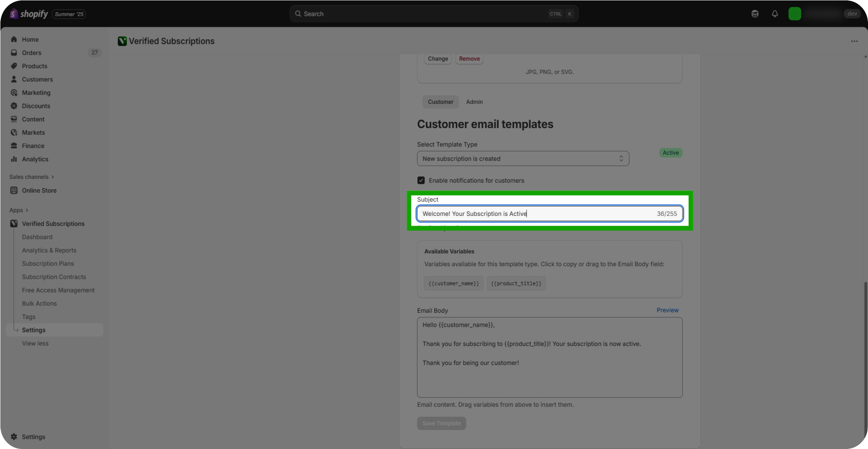Image resolution: width=868 pixels, height=449 pixels.
Task: Click the Shopify logo
Action: tap(29, 14)
